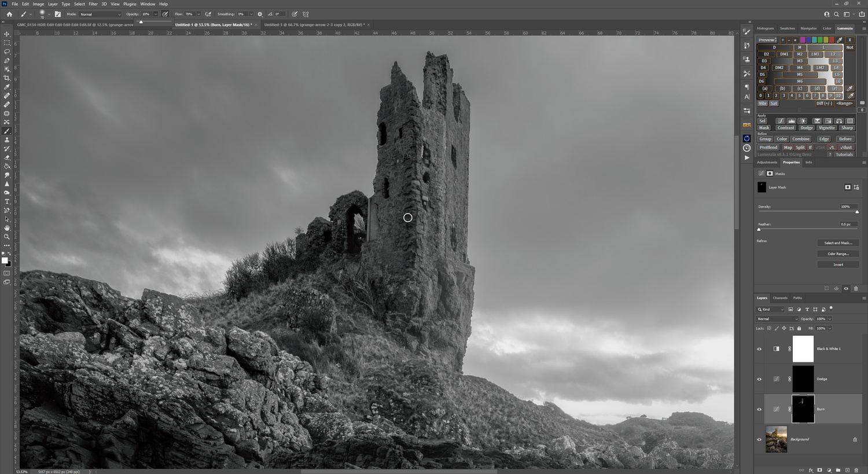Select the Lasso tool
868x474 pixels.
click(x=7, y=52)
